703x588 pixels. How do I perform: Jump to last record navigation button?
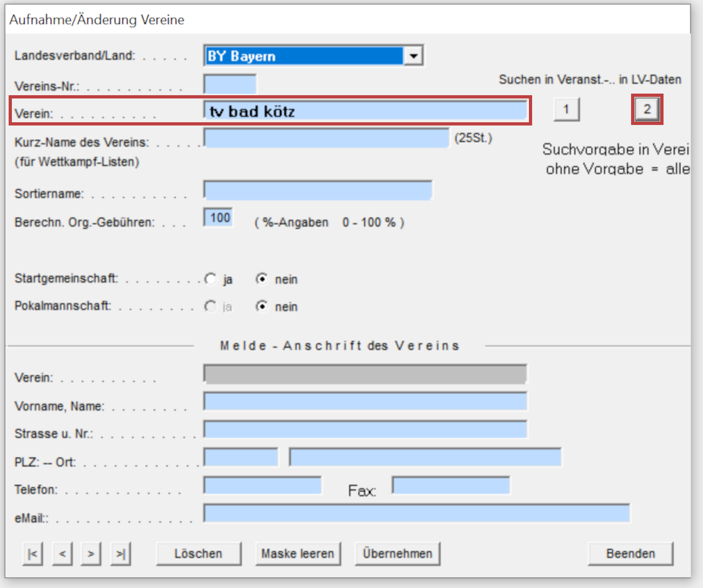click(121, 554)
